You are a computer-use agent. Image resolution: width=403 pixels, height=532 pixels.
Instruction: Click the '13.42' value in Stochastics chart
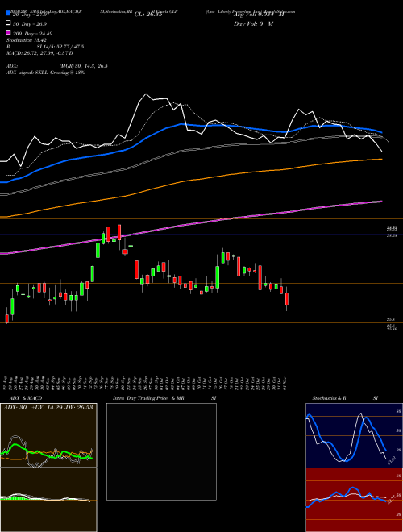[x=393, y=461]
